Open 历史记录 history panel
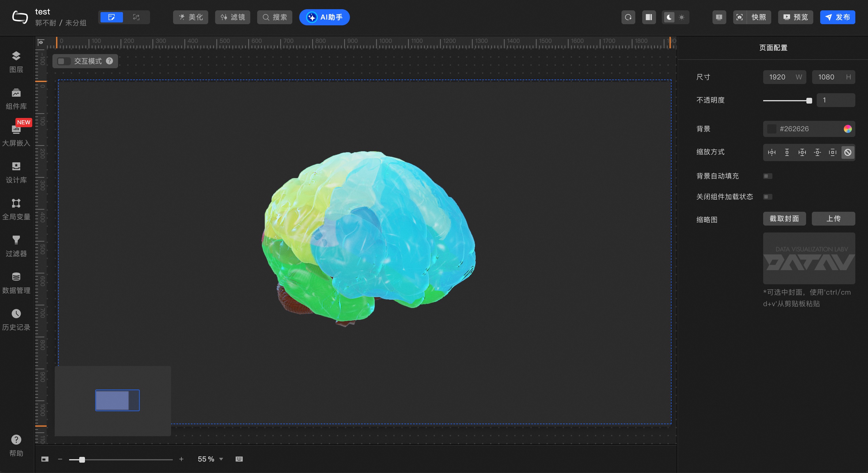This screenshot has height=473, width=868. (16, 319)
